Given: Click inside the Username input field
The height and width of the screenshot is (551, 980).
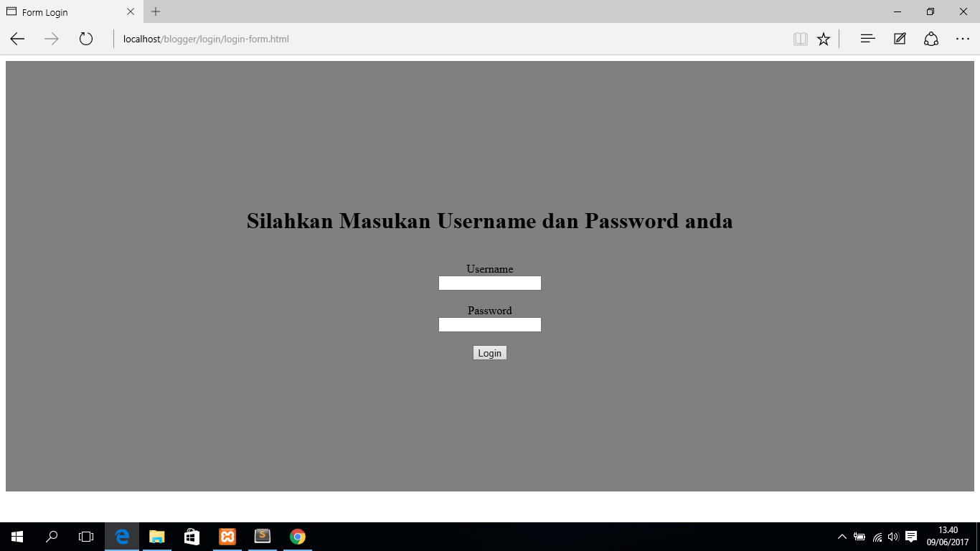Looking at the screenshot, I should 489,283.
